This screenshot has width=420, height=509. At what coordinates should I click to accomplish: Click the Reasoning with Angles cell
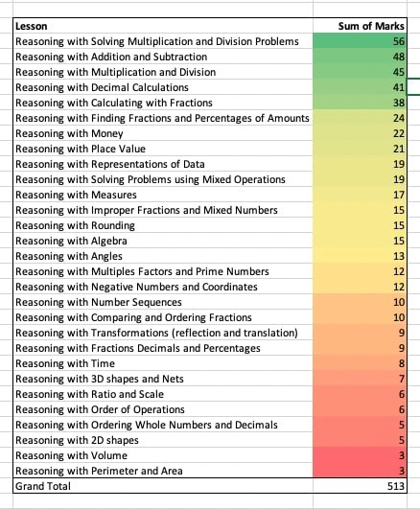click(x=163, y=256)
